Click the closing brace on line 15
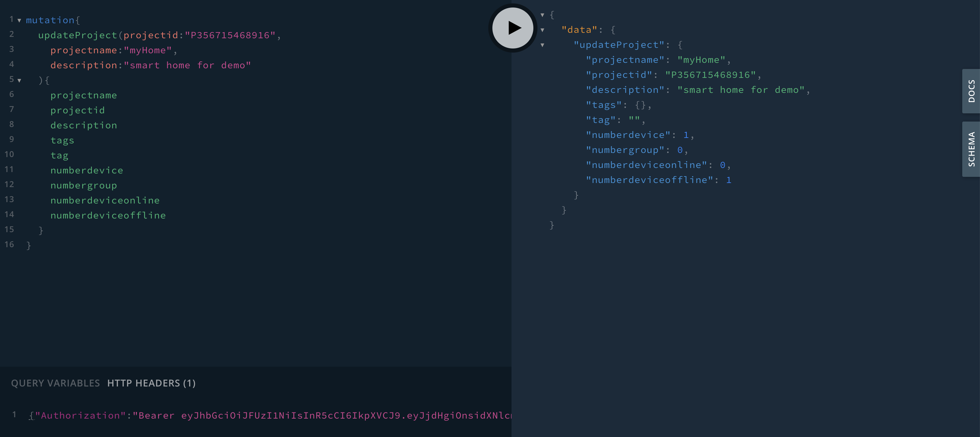The width and height of the screenshot is (980, 437). [41, 230]
